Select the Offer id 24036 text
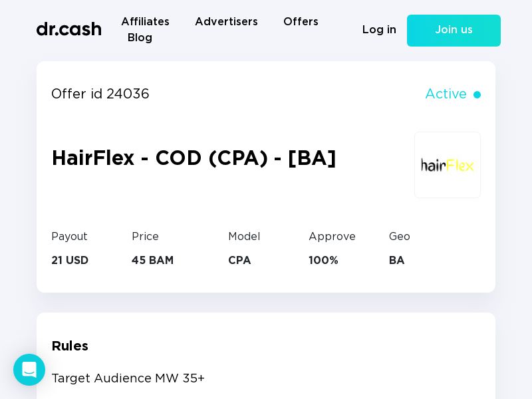The image size is (532, 399). click(x=100, y=94)
